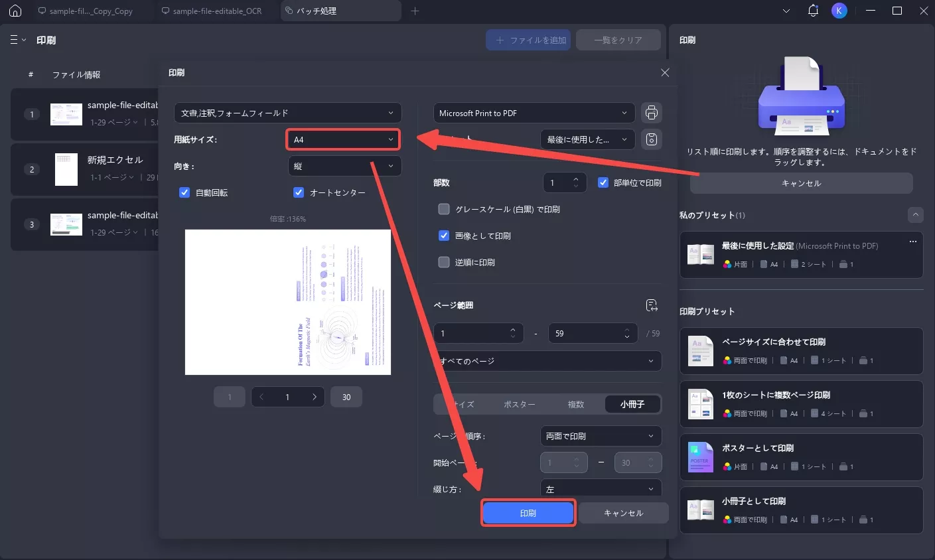Image resolution: width=935 pixels, height=560 pixels.
Task: Click 一覧をクリア button
Action: click(x=618, y=40)
